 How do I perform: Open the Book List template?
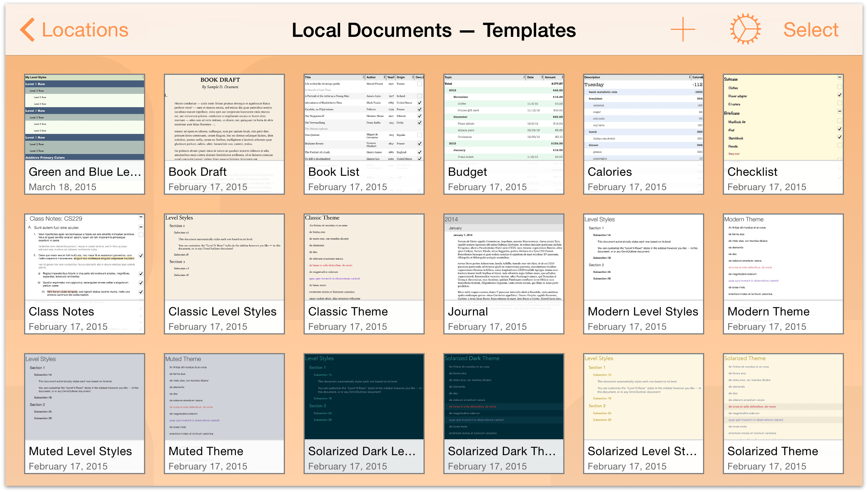coord(364,134)
